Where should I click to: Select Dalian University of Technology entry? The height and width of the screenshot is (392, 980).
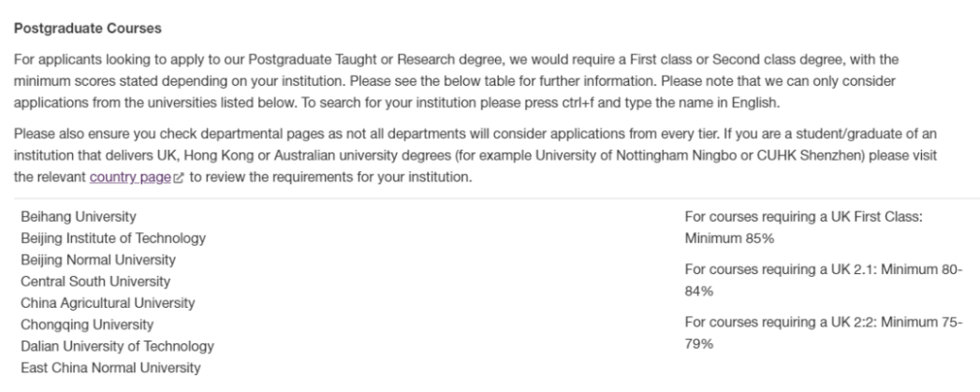pos(116,346)
